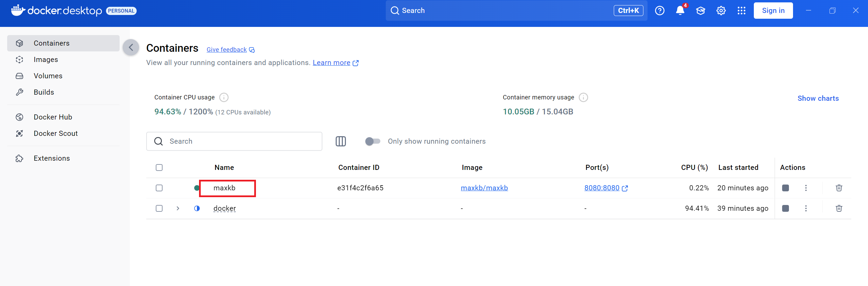This screenshot has height=286, width=868.
Task: Click the maxkb running status dot
Action: click(x=197, y=188)
